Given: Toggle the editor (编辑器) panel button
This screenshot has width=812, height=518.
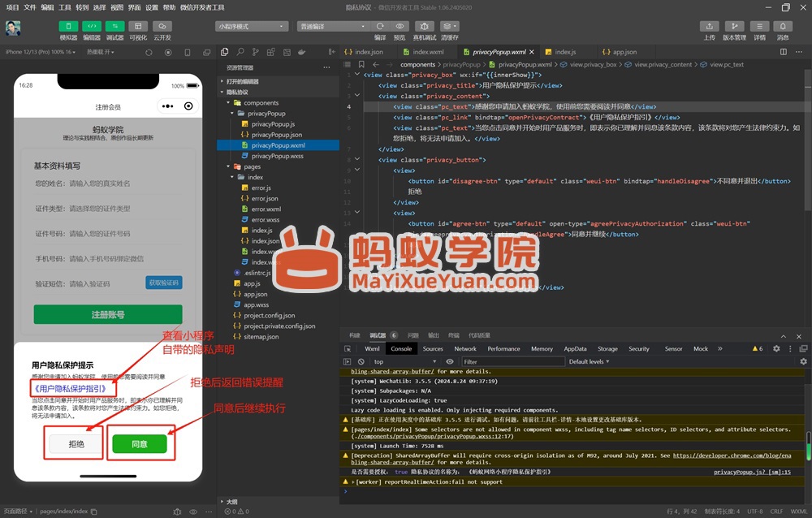Looking at the screenshot, I should pyautogui.click(x=92, y=27).
